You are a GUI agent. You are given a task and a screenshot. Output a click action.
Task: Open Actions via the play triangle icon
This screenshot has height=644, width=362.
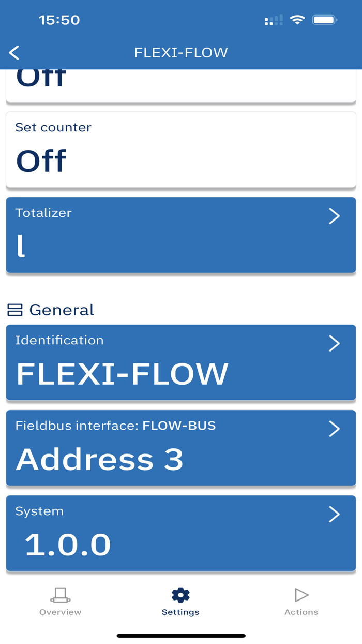pos(301,595)
